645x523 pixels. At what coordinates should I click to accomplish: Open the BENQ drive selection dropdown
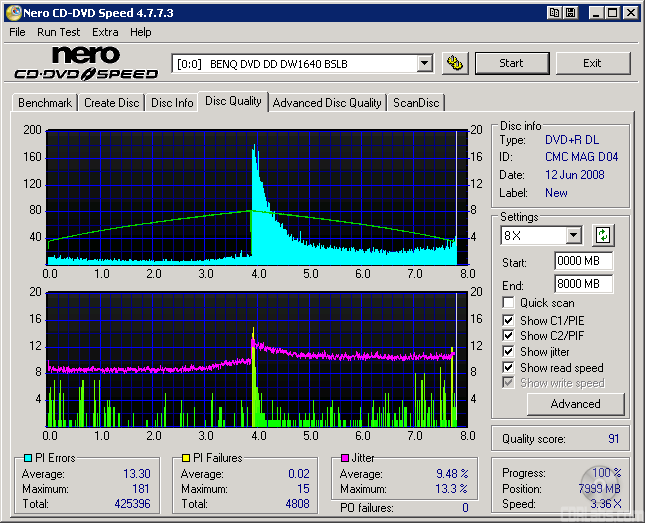[x=424, y=63]
